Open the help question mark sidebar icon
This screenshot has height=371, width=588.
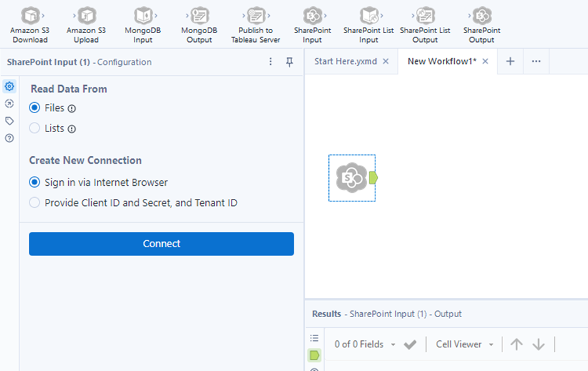pyautogui.click(x=9, y=138)
